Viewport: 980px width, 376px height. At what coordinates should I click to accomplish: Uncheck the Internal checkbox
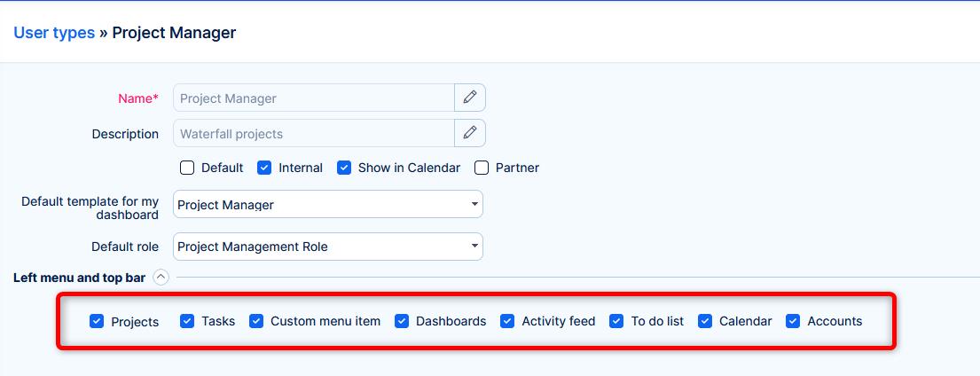coord(264,168)
